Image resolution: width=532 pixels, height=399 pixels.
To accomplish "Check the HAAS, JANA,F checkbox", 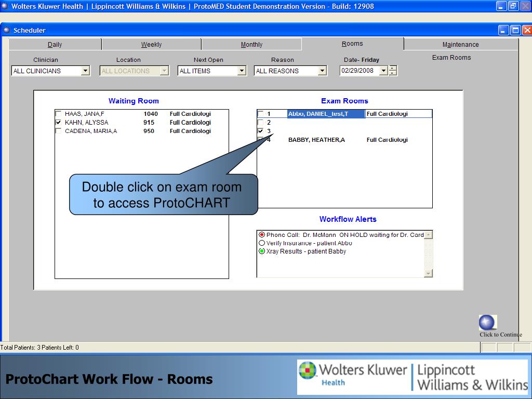I will click(58, 114).
